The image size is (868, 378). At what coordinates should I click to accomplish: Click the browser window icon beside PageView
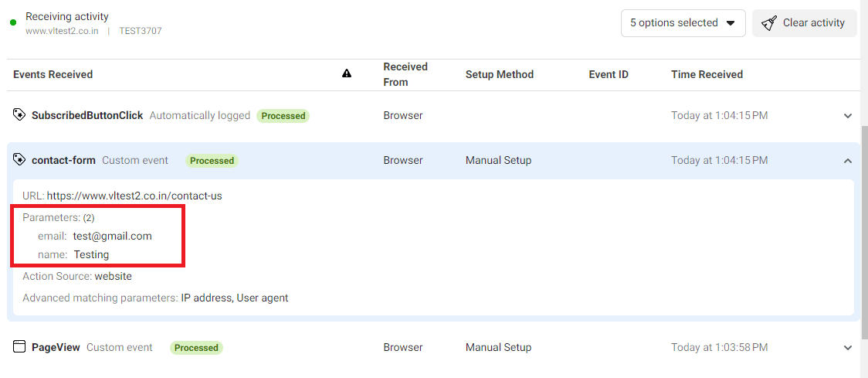coord(19,347)
